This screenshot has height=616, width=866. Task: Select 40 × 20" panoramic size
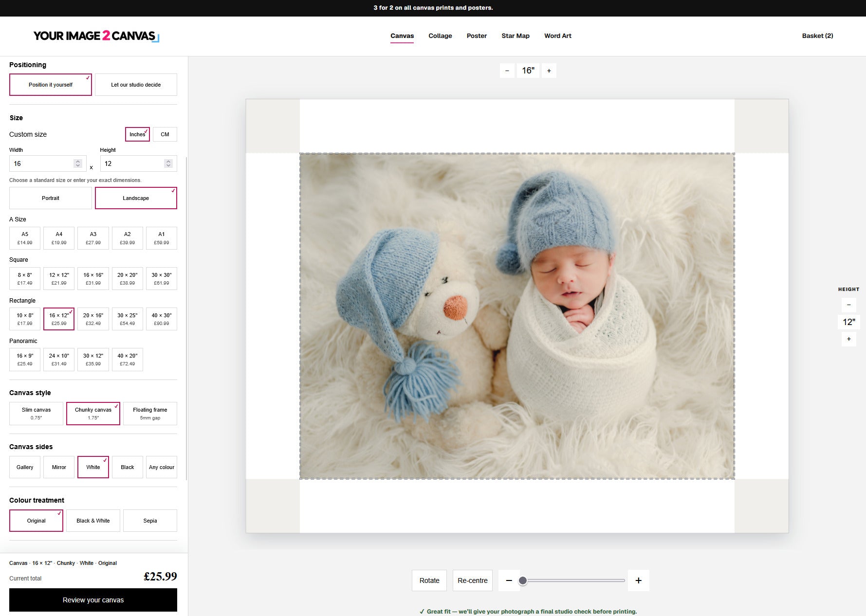click(x=128, y=360)
